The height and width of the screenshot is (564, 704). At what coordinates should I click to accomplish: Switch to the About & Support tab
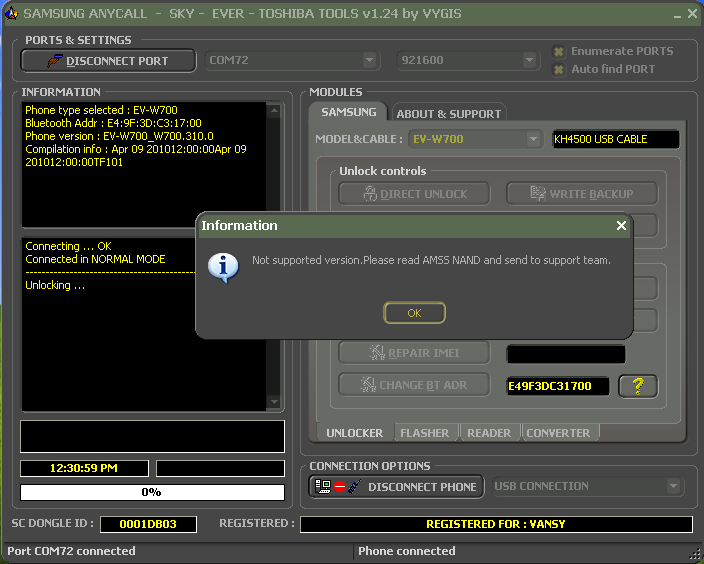coord(447,113)
